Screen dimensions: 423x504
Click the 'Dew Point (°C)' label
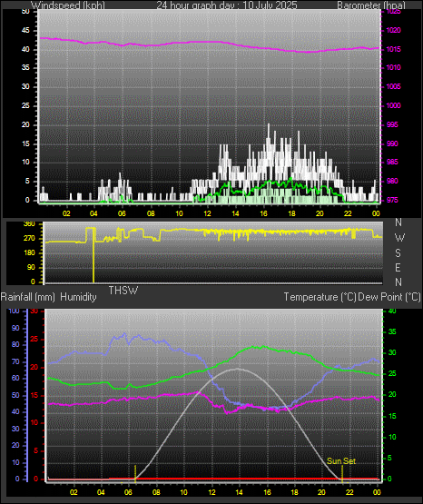389,297
